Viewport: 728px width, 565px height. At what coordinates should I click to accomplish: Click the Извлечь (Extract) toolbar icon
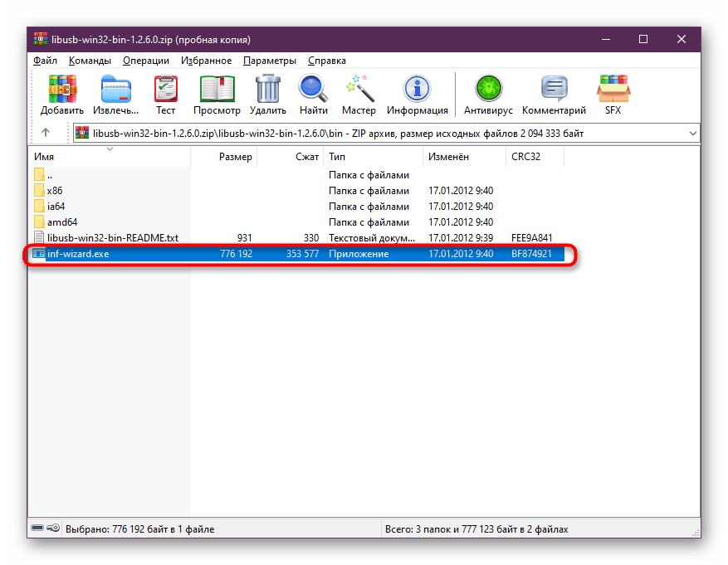[115, 89]
